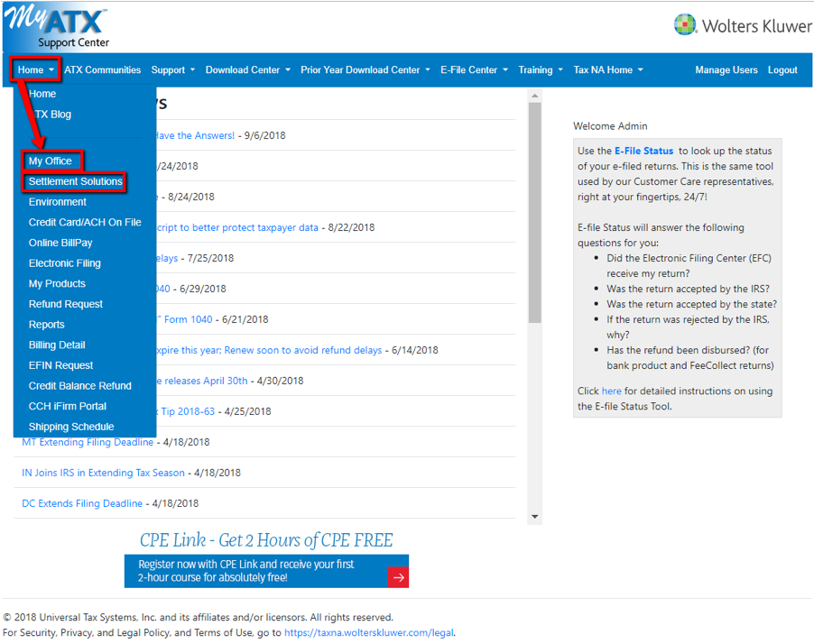Open Prior Year Download Center dropdown

click(365, 70)
